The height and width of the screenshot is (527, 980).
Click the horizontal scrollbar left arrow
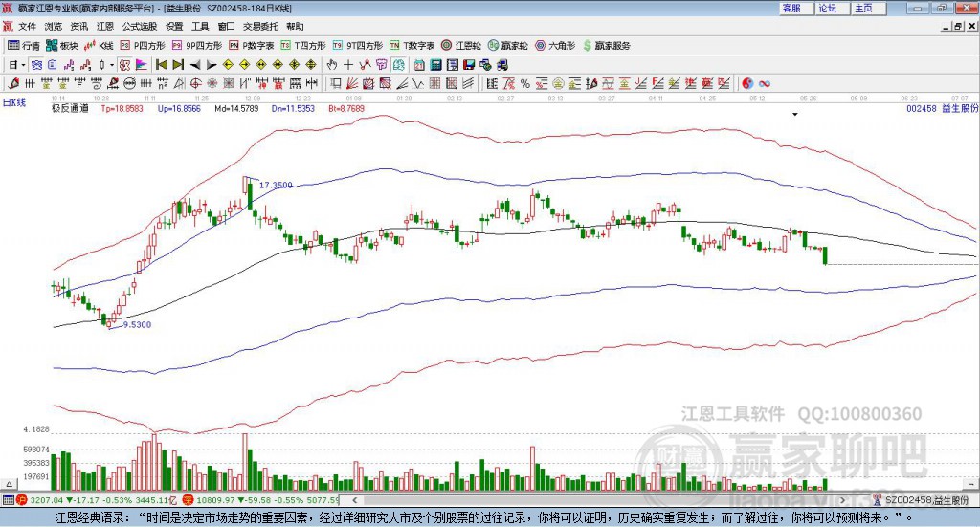pyautogui.click(x=354, y=500)
